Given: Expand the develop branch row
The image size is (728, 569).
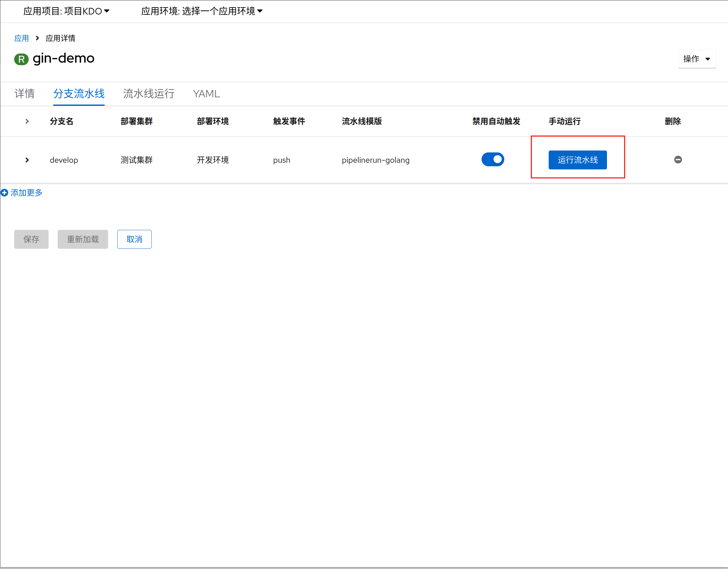Looking at the screenshot, I should 27,160.
